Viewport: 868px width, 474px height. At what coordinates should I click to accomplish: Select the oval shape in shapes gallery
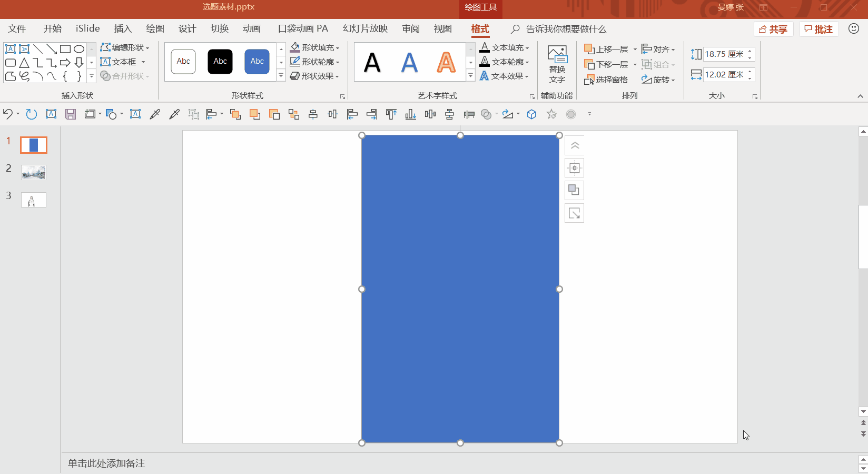pos(79,49)
